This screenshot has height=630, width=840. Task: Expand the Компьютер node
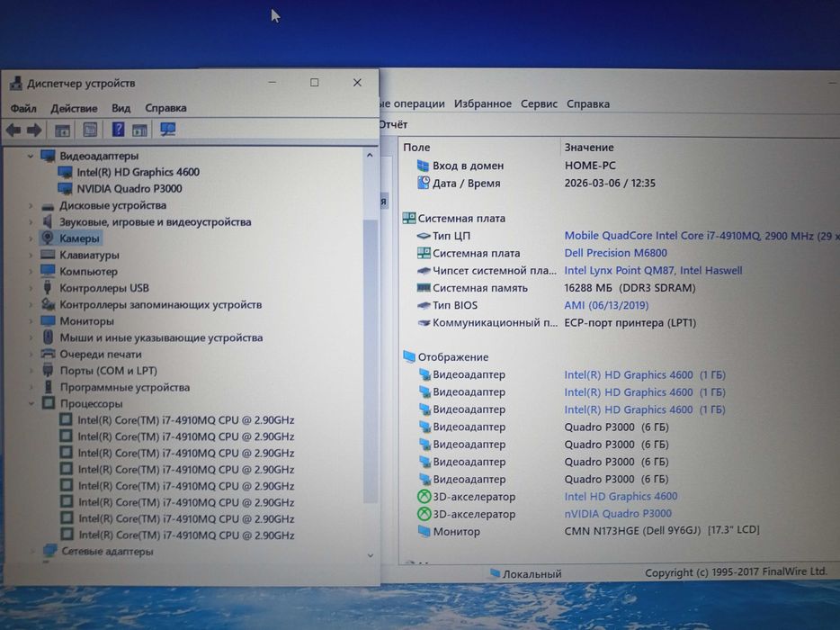click(x=31, y=272)
